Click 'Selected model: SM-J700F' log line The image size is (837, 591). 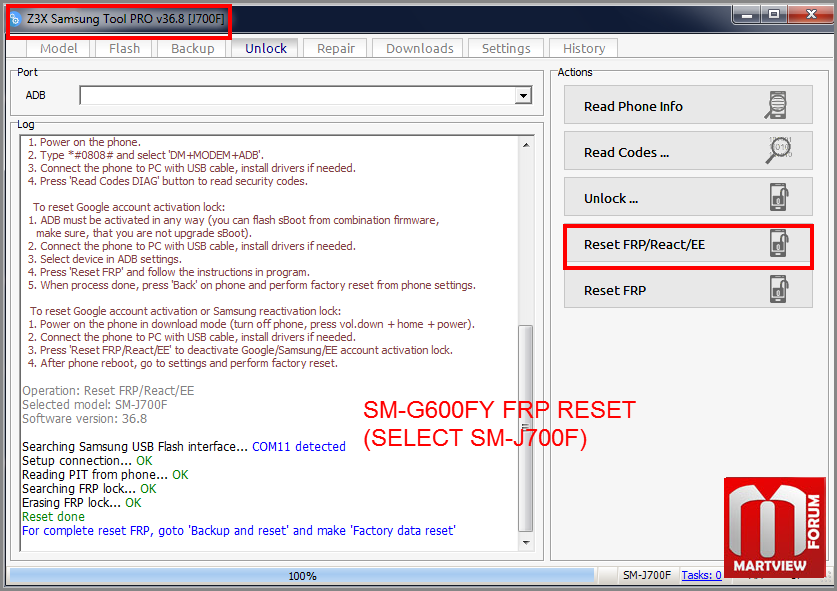point(94,405)
